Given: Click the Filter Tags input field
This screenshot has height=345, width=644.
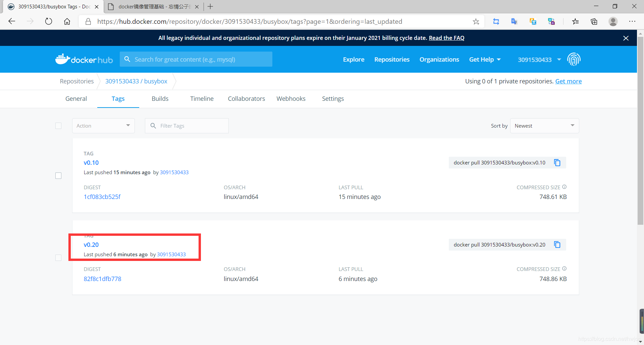Looking at the screenshot, I should pos(187,126).
